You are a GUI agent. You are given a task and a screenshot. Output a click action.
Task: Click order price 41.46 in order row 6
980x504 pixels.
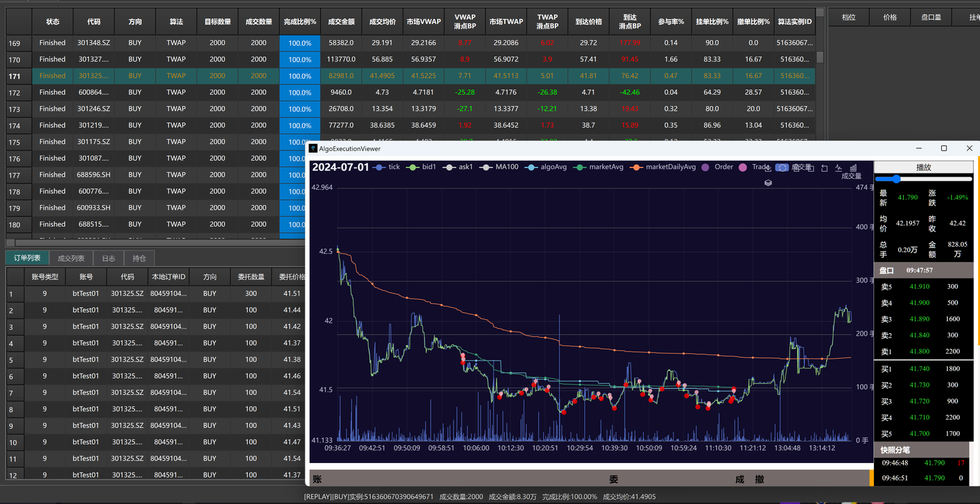(291, 376)
